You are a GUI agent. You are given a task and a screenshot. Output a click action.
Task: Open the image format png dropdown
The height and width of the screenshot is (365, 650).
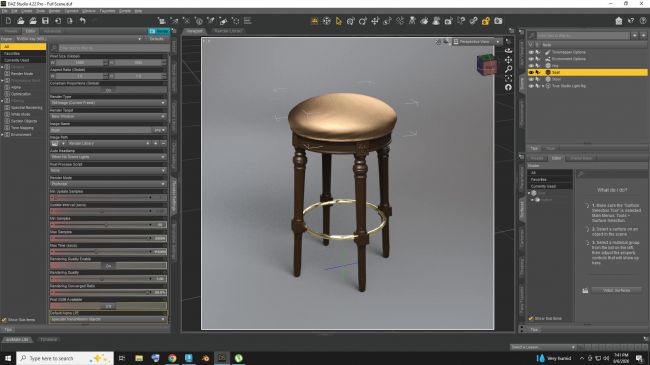160,130
